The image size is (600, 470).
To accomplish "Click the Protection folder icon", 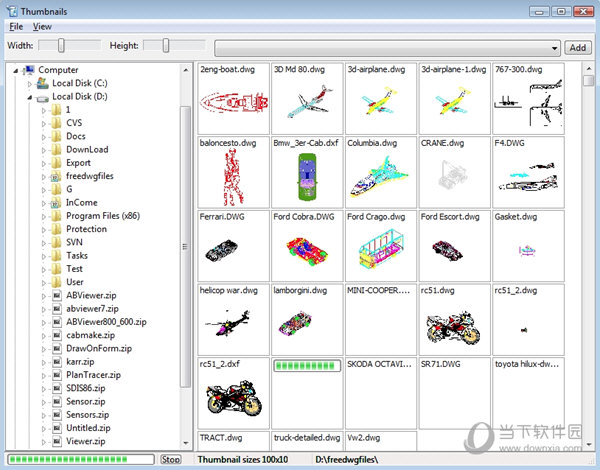I will tap(56, 229).
